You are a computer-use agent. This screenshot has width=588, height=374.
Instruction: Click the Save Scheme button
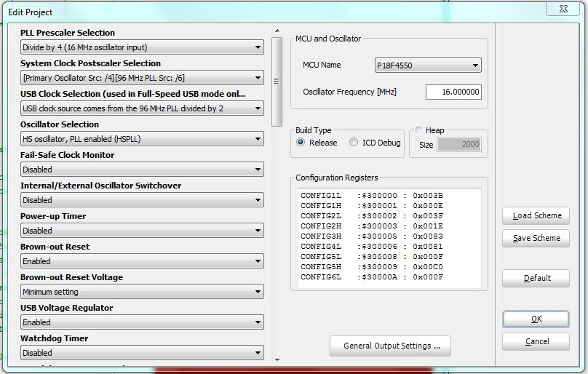536,238
